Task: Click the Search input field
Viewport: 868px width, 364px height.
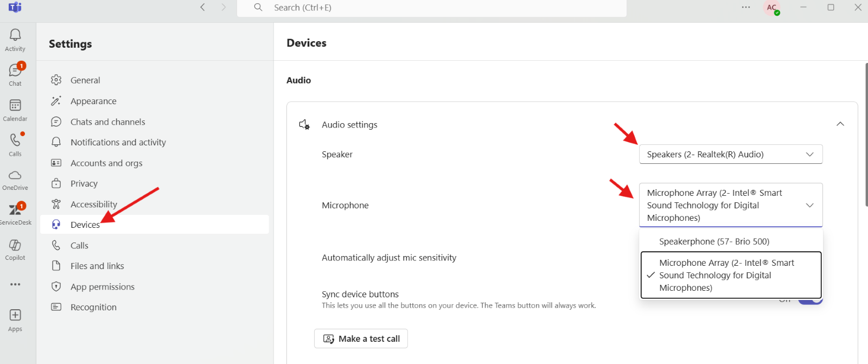Action: click(434, 8)
